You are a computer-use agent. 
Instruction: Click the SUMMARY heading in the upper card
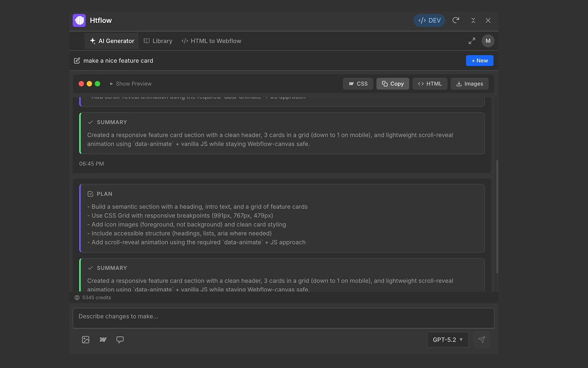point(112,122)
